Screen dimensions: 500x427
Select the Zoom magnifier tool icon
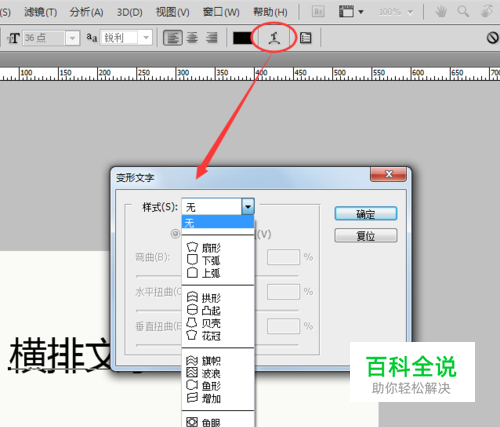pyautogui.click(x=463, y=12)
